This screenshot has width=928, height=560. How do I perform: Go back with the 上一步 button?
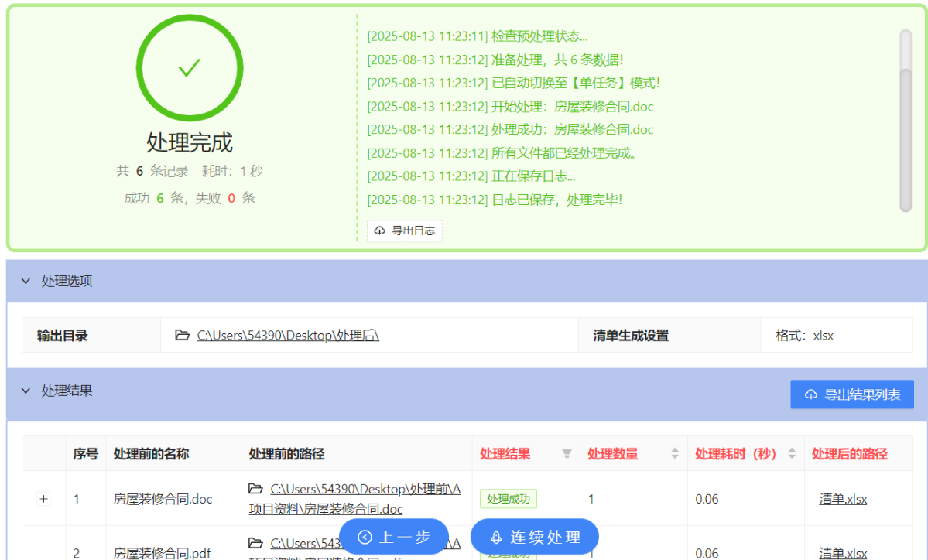[x=394, y=537]
